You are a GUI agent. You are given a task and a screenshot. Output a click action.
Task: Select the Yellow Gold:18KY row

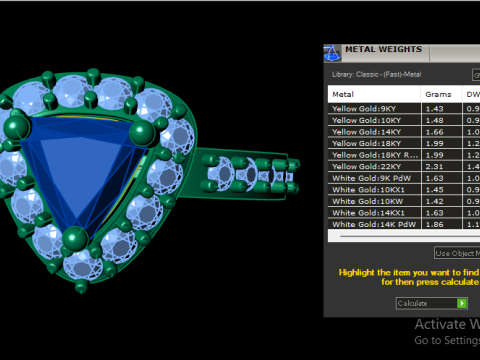[x=404, y=143]
